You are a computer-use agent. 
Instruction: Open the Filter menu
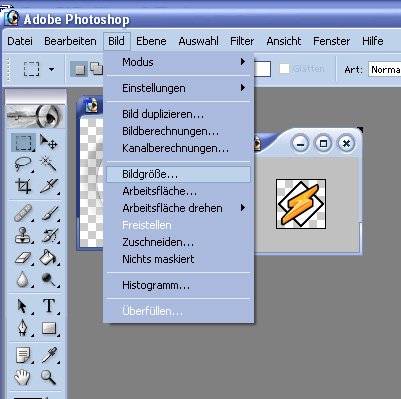pos(242,41)
